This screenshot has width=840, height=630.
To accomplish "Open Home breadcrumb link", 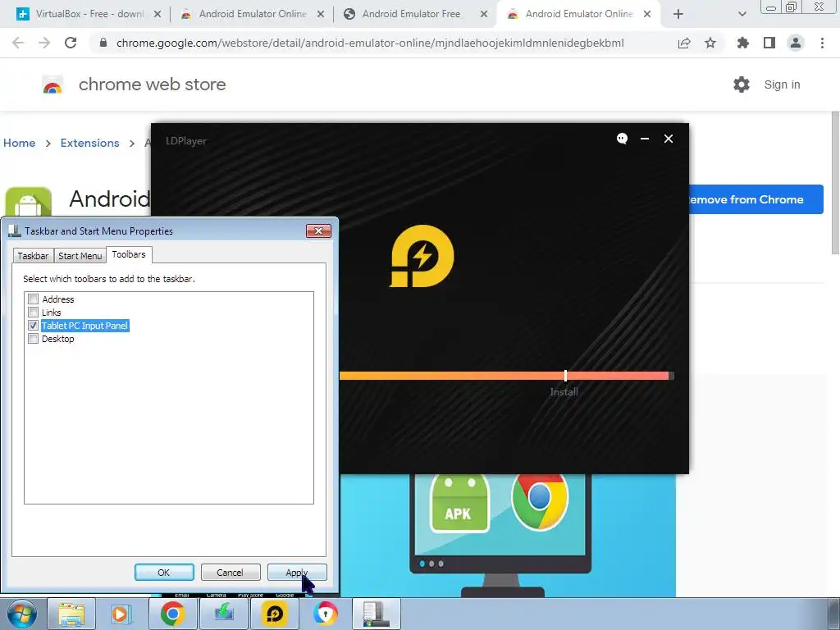I will click(x=20, y=143).
